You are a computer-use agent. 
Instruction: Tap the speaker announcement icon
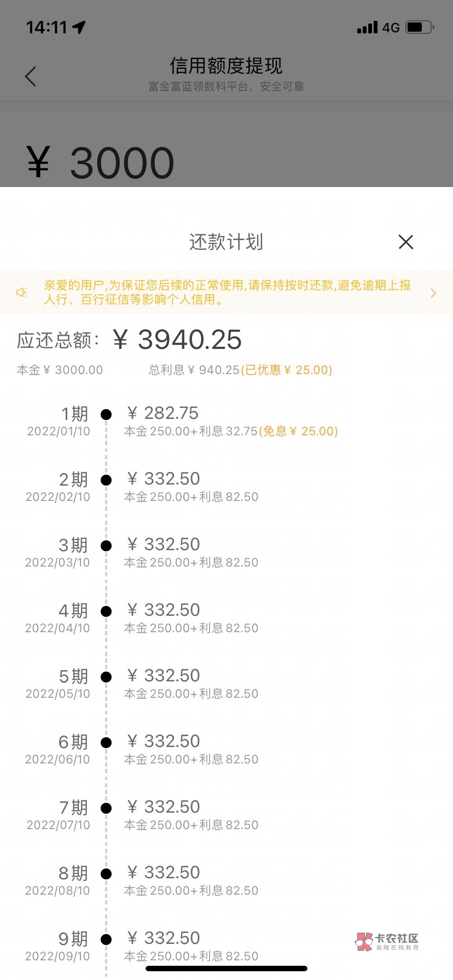point(22,293)
